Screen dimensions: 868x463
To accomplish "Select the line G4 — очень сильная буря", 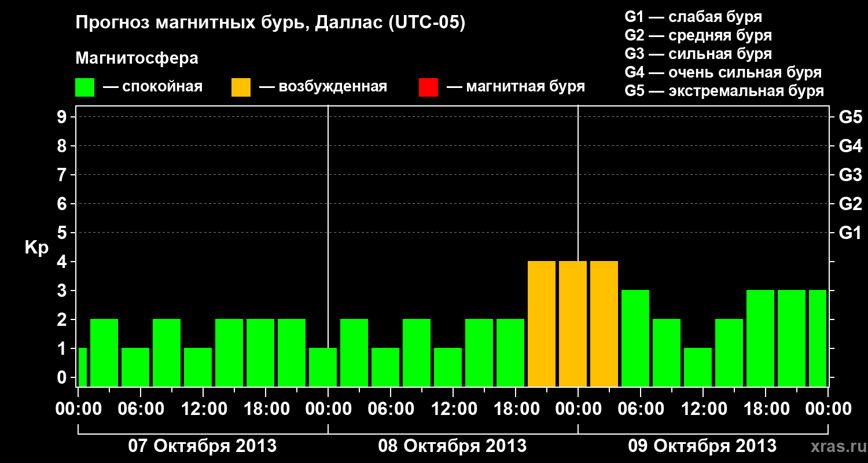I will point(723,72).
